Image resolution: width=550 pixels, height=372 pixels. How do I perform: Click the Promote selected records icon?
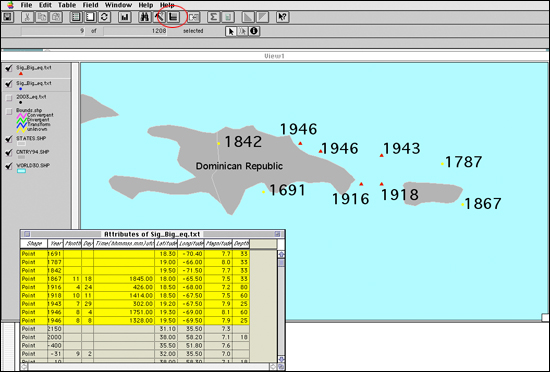pos(173,17)
